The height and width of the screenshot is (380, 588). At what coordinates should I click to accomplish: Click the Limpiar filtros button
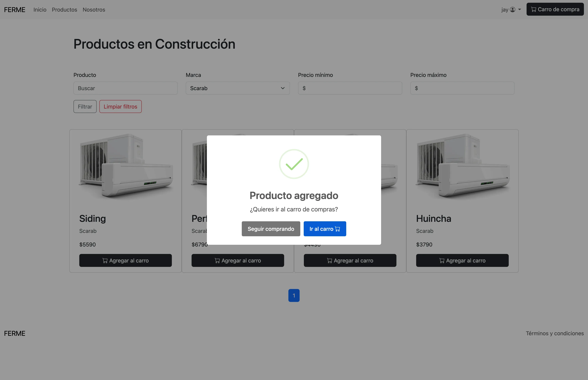[120, 106]
